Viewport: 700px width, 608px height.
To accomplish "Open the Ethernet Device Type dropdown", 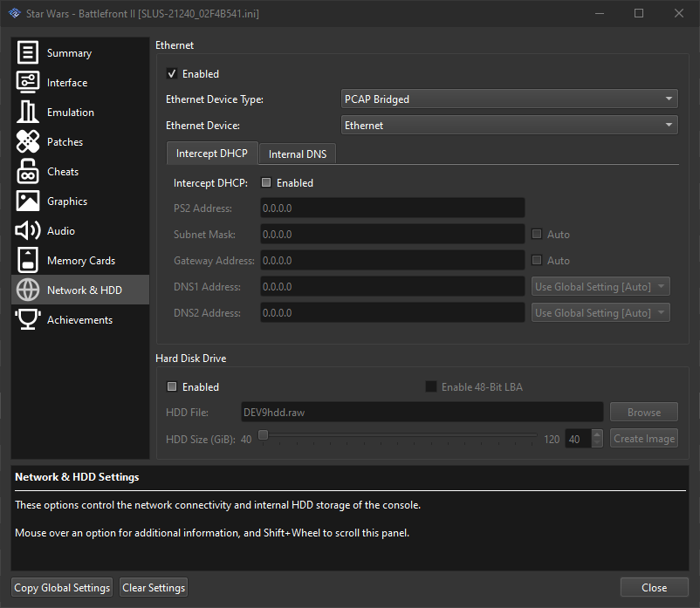I will coord(510,99).
